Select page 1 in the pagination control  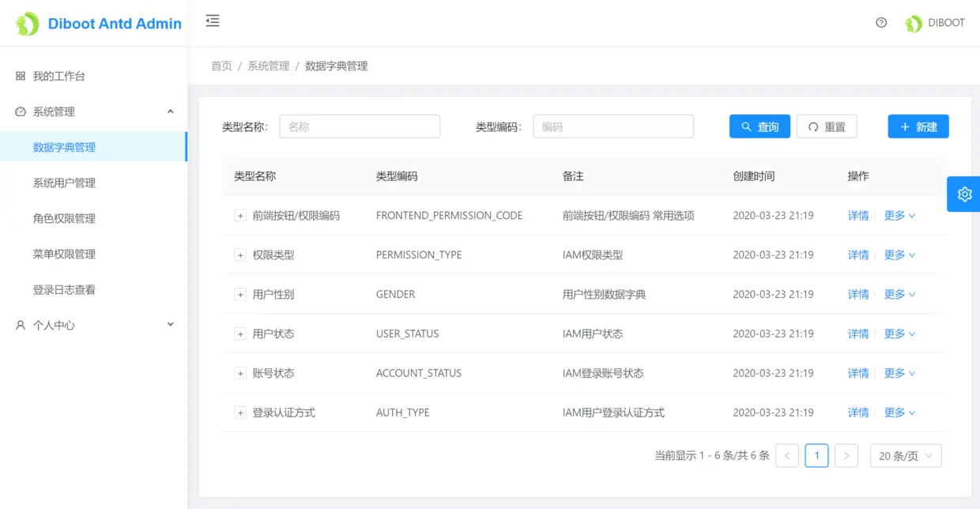pos(816,455)
